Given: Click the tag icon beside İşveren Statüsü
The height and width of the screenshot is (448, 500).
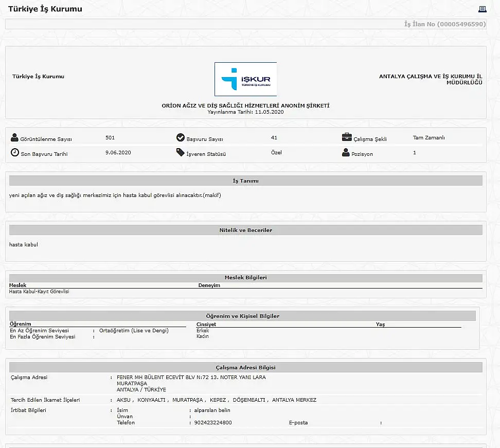Looking at the screenshot, I should pos(181,152).
